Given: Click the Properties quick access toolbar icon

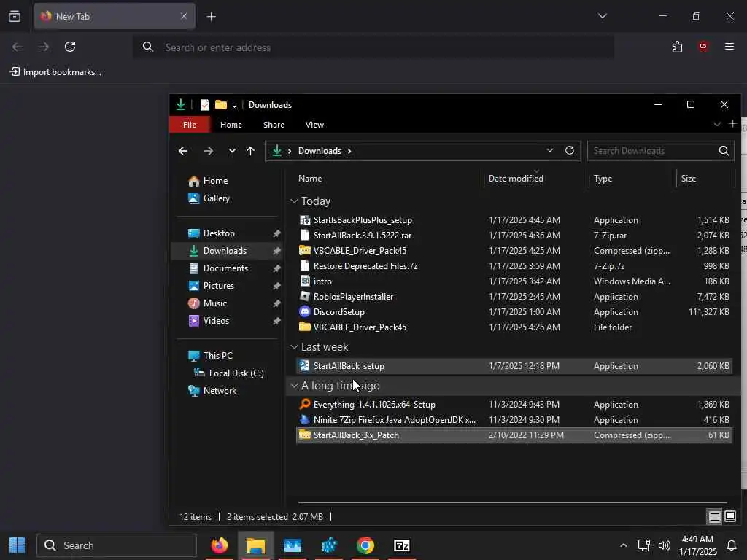Looking at the screenshot, I should point(205,105).
